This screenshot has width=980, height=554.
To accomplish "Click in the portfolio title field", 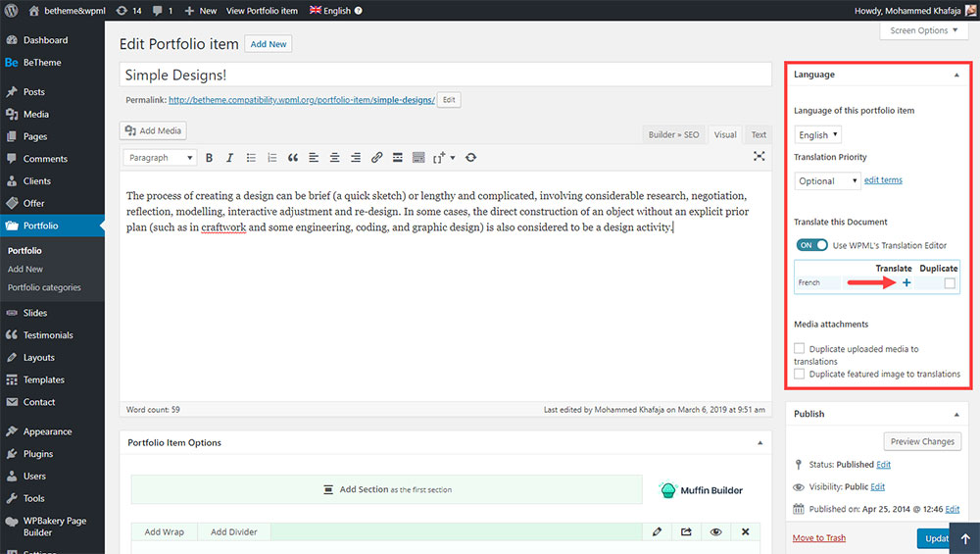I will point(446,76).
